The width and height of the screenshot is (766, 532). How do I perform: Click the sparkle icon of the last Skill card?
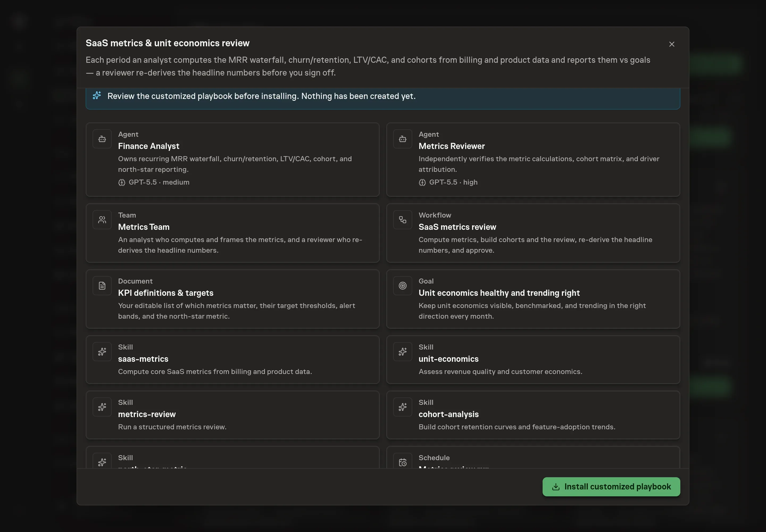[102, 462]
